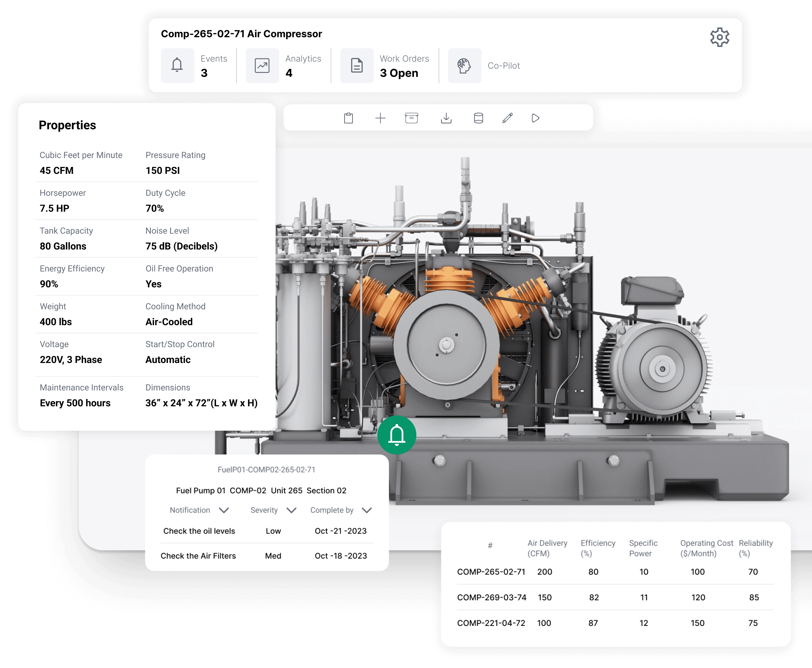Expand the Complete by column dropdown

(x=367, y=510)
